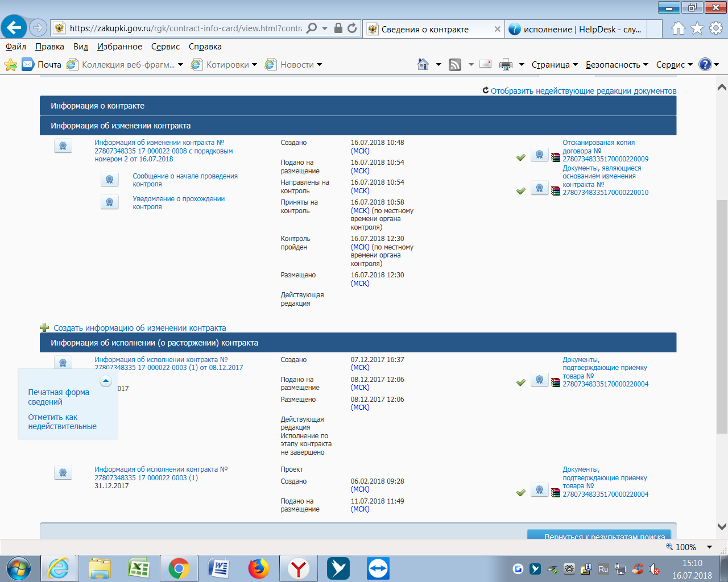Open 'Печатная форма сведений' from popup

[59, 397]
